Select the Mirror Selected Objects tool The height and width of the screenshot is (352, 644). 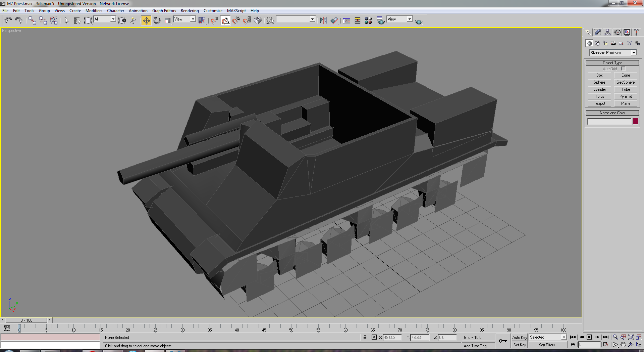click(x=323, y=20)
